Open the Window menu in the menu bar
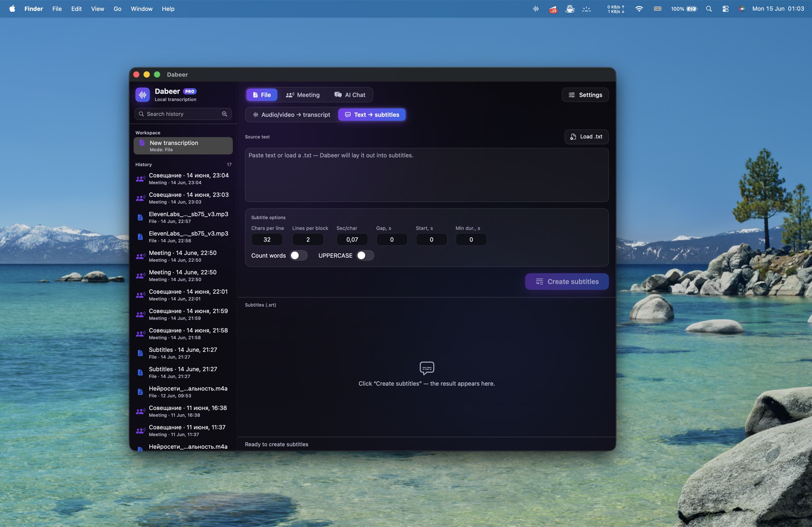This screenshot has width=812, height=527. tap(142, 9)
